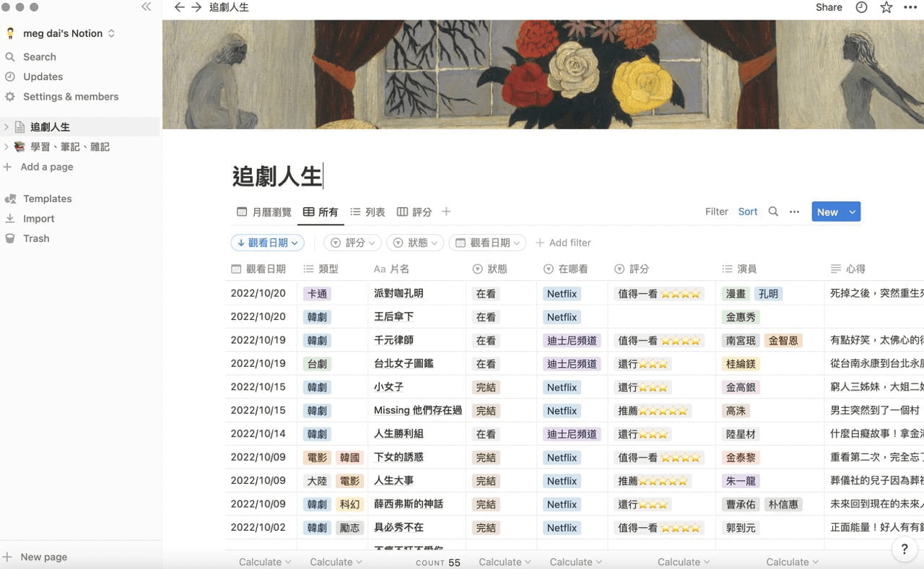This screenshot has height=569, width=924.
Task: Add a new database view with plus
Action: point(446,212)
